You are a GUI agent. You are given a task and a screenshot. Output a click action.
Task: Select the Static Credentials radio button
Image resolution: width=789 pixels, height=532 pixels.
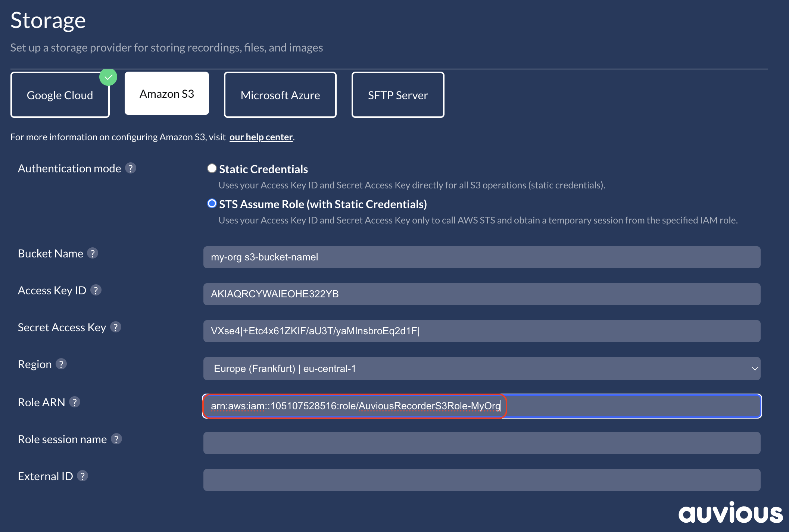click(x=212, y=169)
